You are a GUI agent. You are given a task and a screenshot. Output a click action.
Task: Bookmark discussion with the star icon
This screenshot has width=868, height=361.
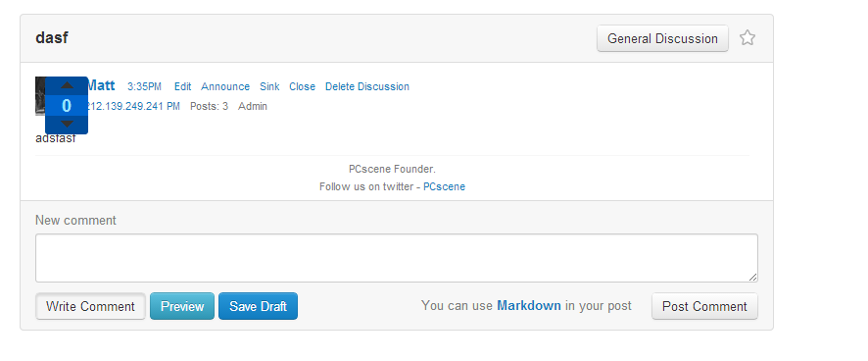pos(747,37)
